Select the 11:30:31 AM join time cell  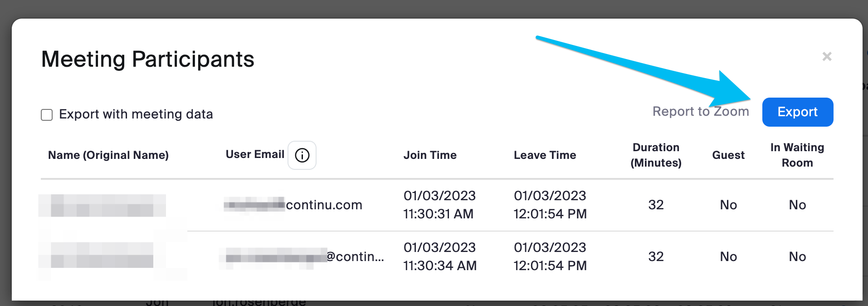click(439, 205)
